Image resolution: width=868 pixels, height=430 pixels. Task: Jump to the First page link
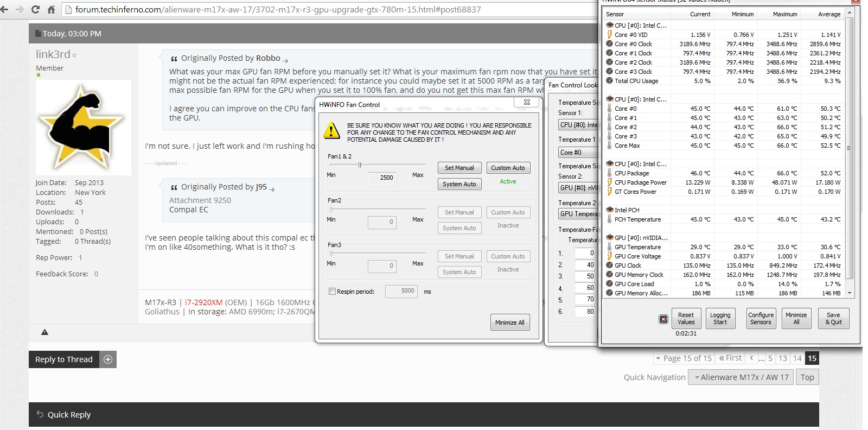tap(730, 358)
